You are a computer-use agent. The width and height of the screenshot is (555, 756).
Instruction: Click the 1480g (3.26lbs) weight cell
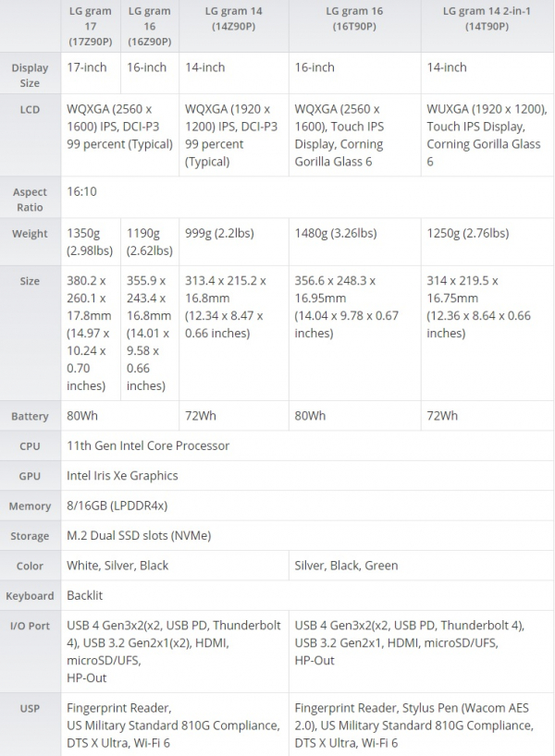354,241
